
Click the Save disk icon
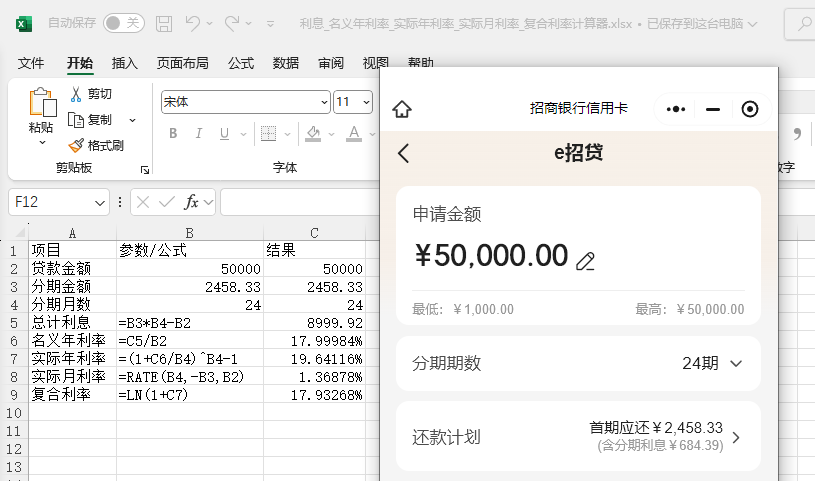click(164, 23)
